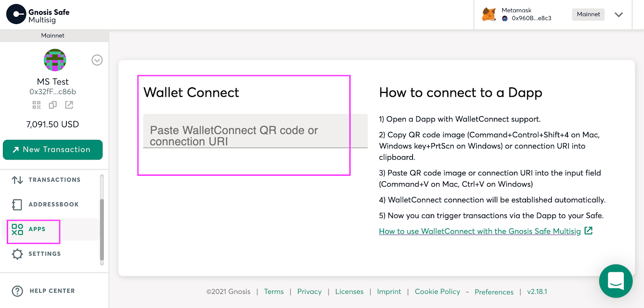
Task: Click the How to connect to a Dapp heading
Action: click(x=460, y=93)
